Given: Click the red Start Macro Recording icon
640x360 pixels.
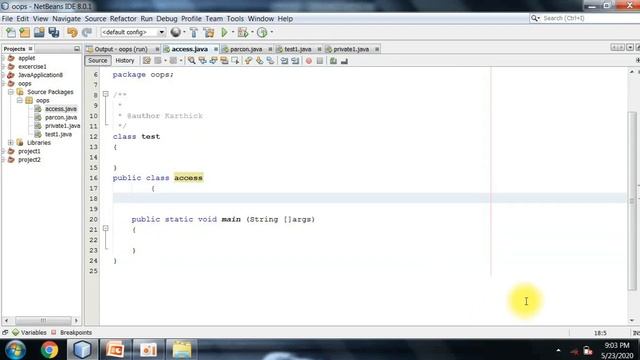Looking at the screenshot, I should [x=309, y=61].
